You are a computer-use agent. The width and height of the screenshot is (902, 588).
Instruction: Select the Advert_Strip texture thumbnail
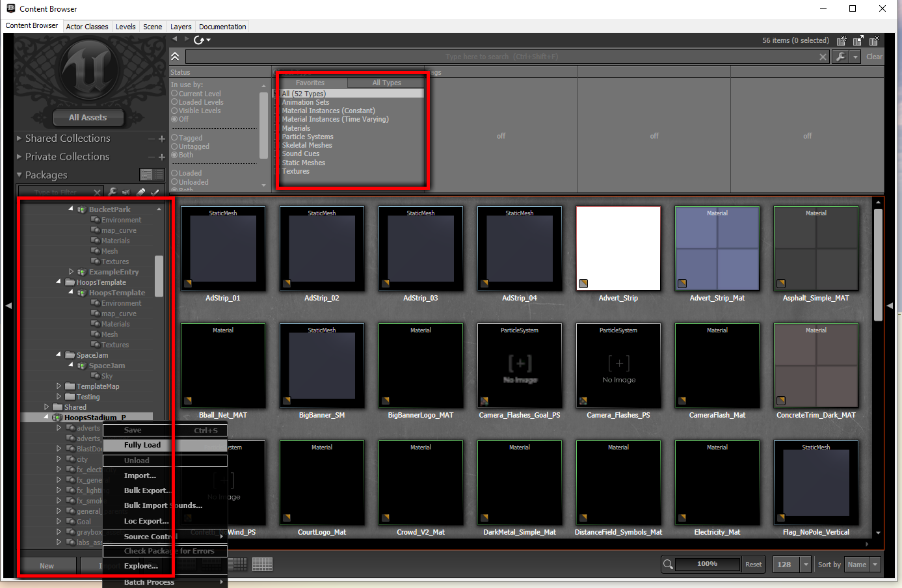tap(618, 248)
